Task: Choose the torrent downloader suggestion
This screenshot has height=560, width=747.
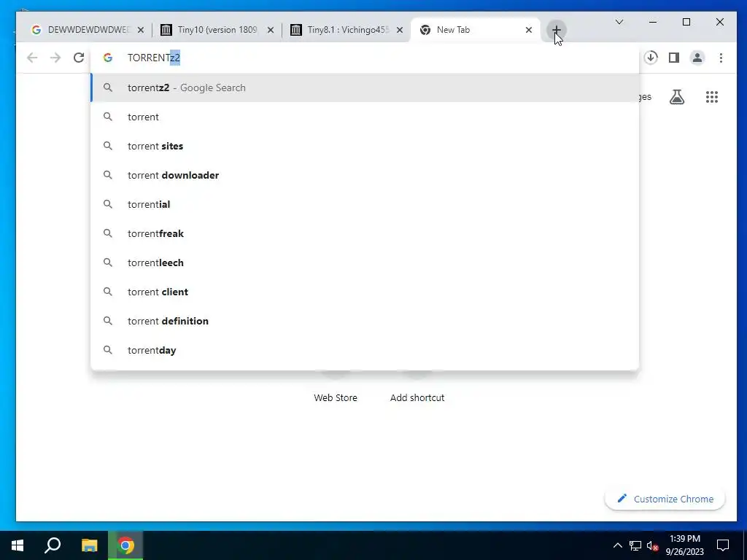Action: (x=365, y=175)
